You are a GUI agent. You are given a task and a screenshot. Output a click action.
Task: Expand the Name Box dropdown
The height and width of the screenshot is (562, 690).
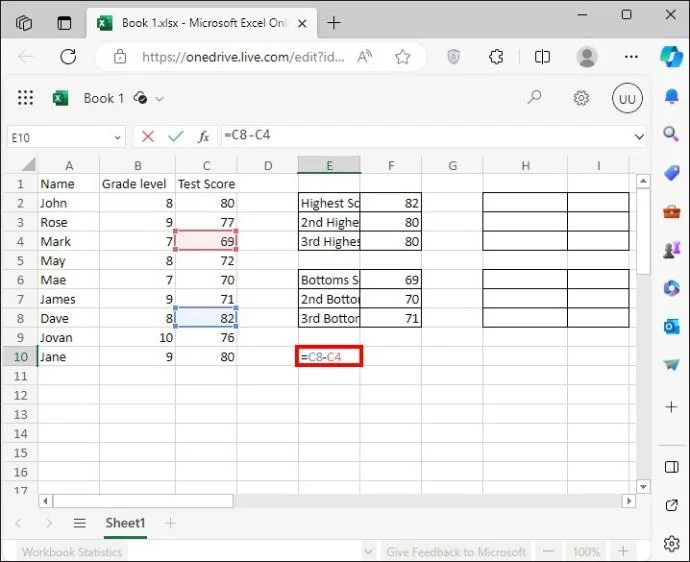[x=117, y=137]
